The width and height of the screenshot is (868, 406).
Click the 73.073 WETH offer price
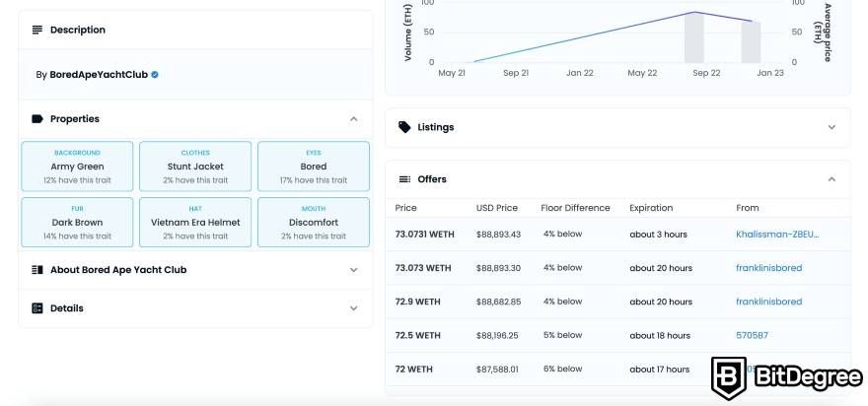point(423,268)
